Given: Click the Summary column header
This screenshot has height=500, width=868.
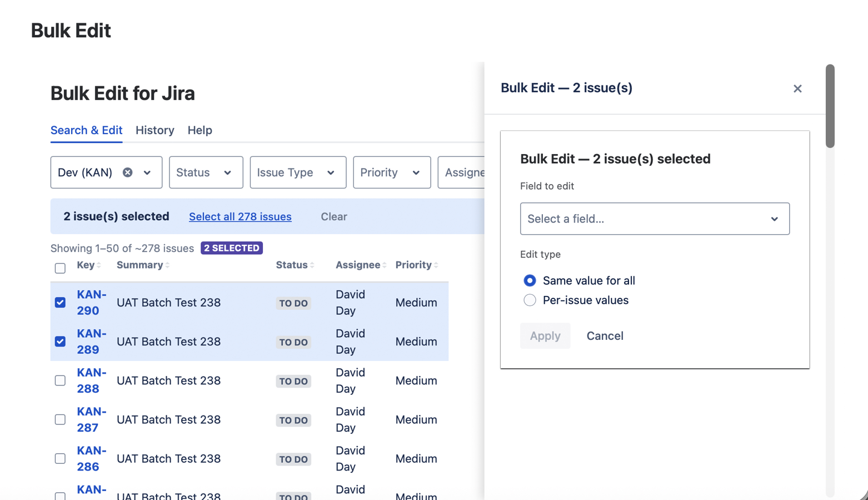Looking at the screenshot, I should (139, 265).
